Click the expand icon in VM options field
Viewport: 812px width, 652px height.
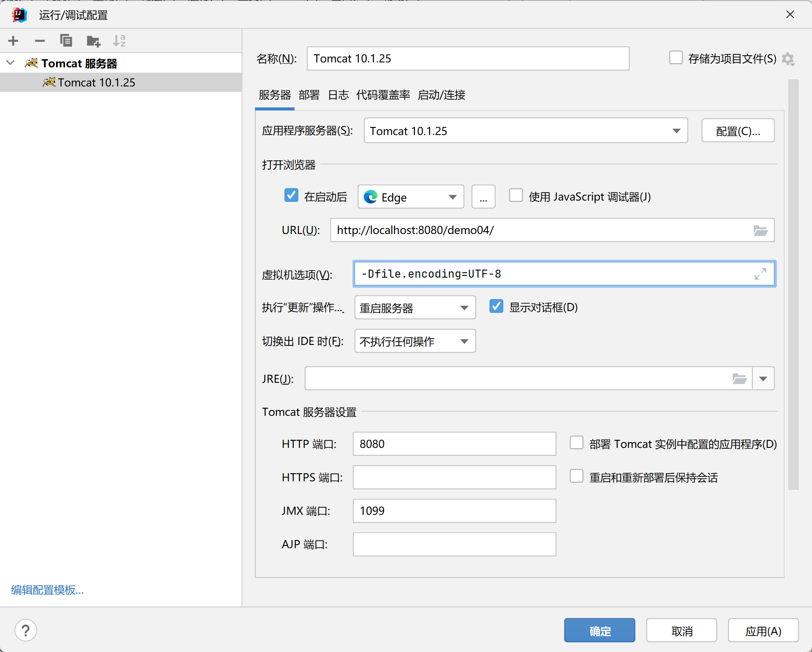click(x=760, y=274)
